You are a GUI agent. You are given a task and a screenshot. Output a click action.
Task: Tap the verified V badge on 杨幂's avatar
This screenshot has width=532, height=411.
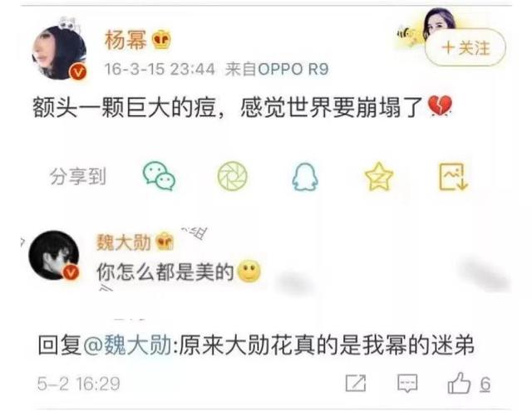(x=78, y=72)
